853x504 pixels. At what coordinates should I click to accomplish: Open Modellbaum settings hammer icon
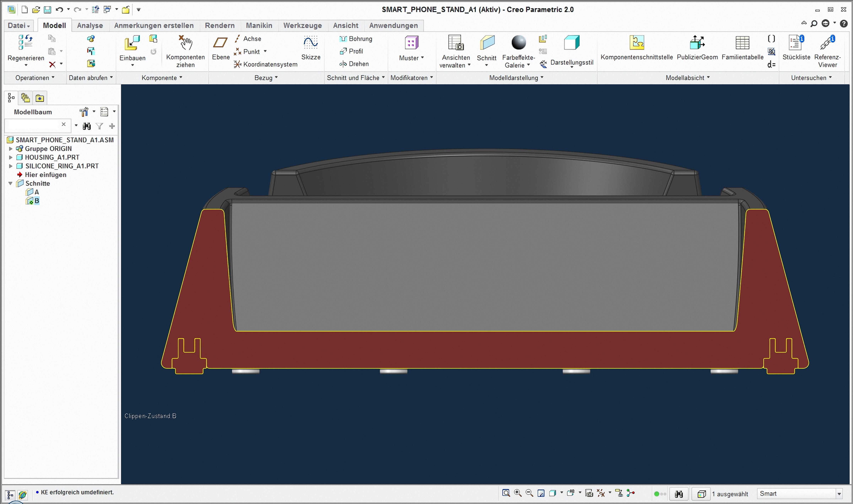[84, 112]
